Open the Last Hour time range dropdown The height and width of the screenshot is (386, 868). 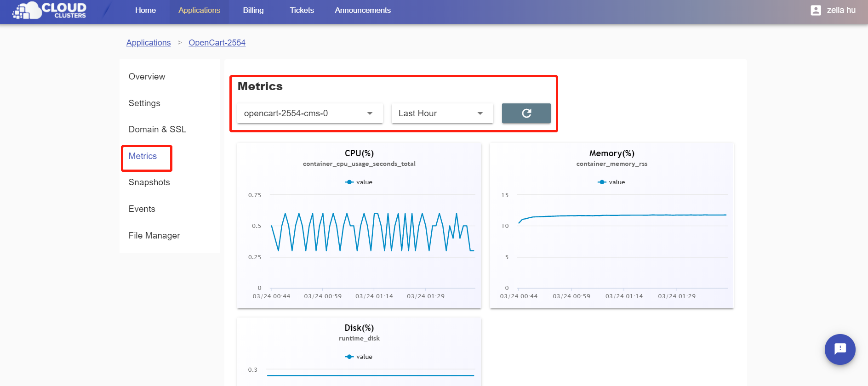[x=442, y=113]
